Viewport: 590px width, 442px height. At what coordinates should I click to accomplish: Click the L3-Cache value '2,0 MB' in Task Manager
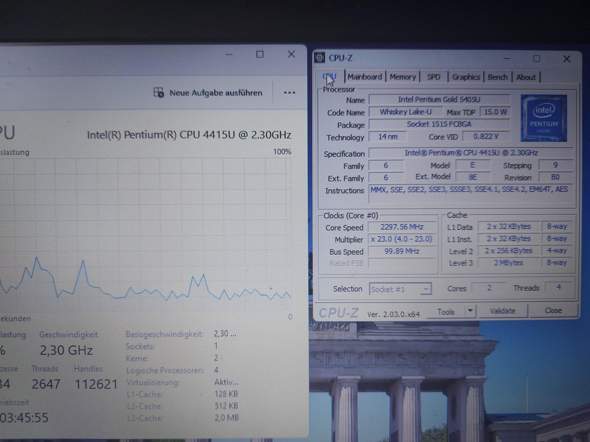point(226,418)
